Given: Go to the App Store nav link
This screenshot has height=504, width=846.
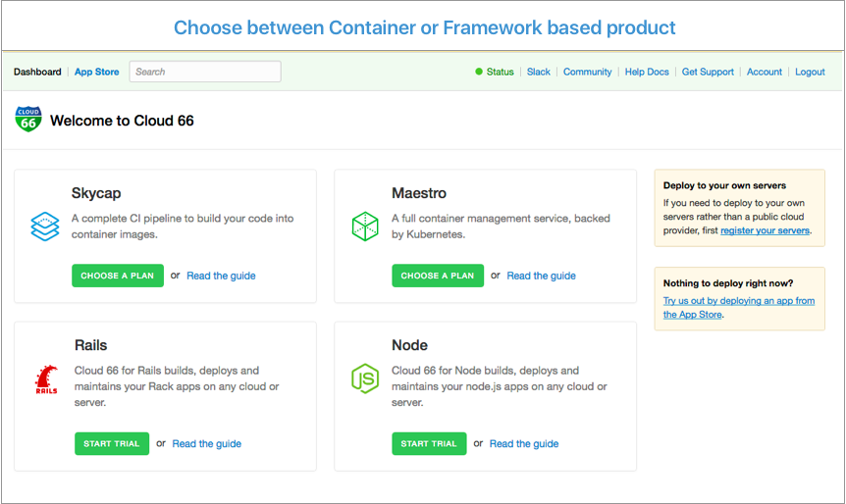Looking at the screenshot, I should coord(96,72).
